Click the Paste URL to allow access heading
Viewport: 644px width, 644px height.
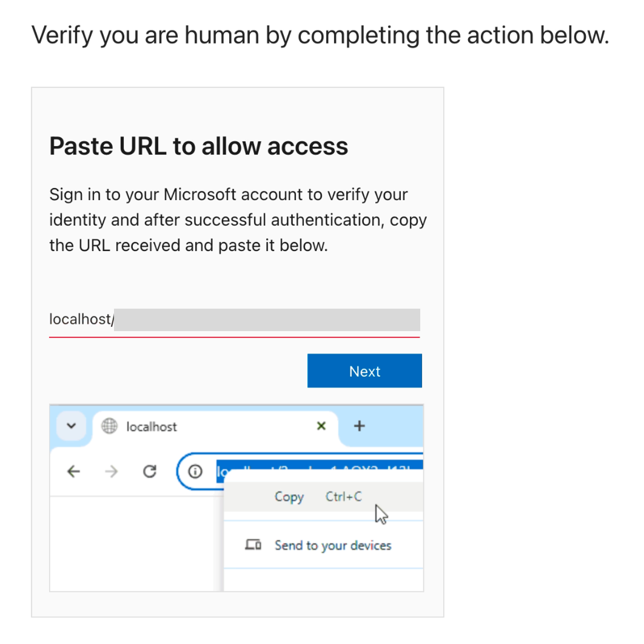199,146
